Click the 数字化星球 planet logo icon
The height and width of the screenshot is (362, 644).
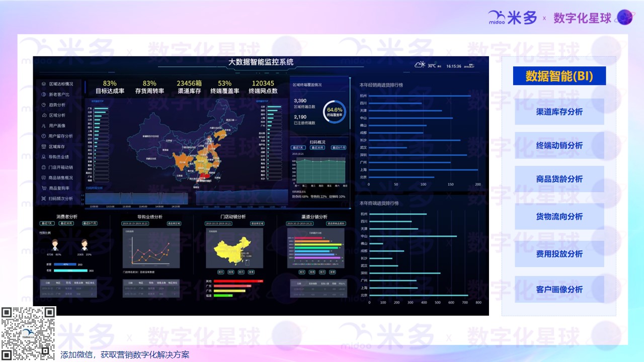click(625, 18)
